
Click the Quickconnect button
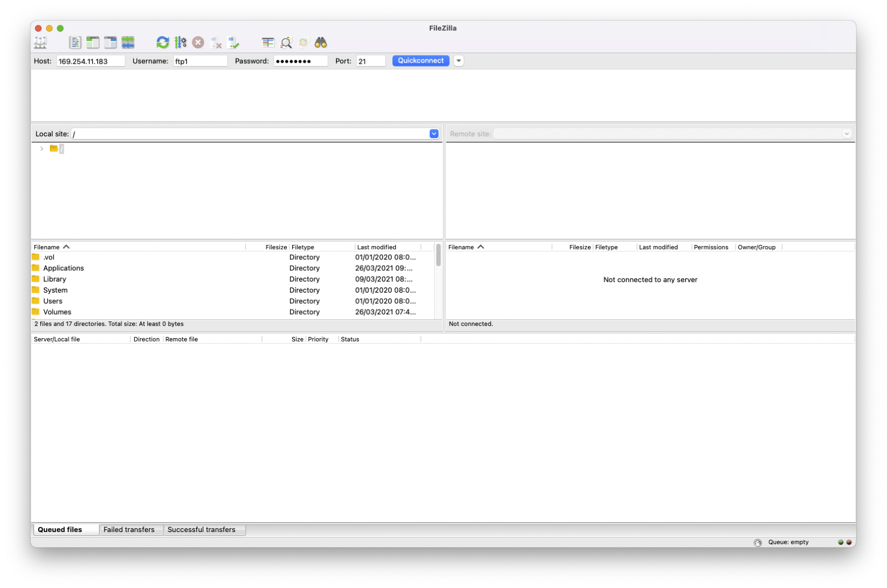click(x=421, y=61)
